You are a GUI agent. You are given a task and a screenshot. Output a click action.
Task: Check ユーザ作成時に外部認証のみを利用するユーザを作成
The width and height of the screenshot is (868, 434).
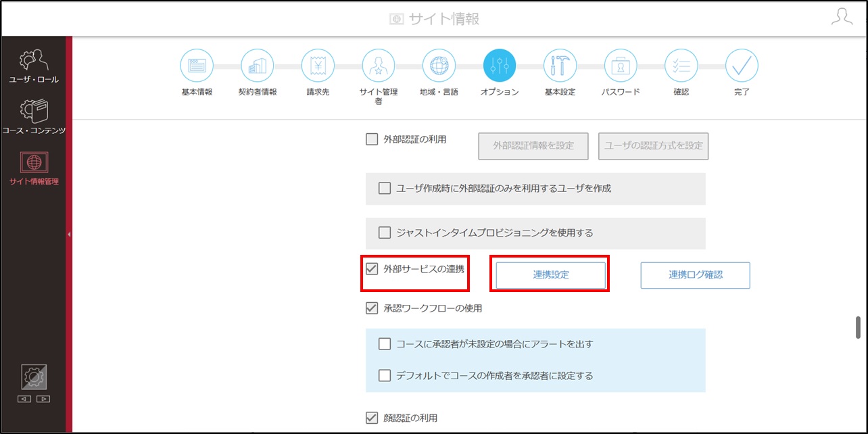[x=385, y=189]
